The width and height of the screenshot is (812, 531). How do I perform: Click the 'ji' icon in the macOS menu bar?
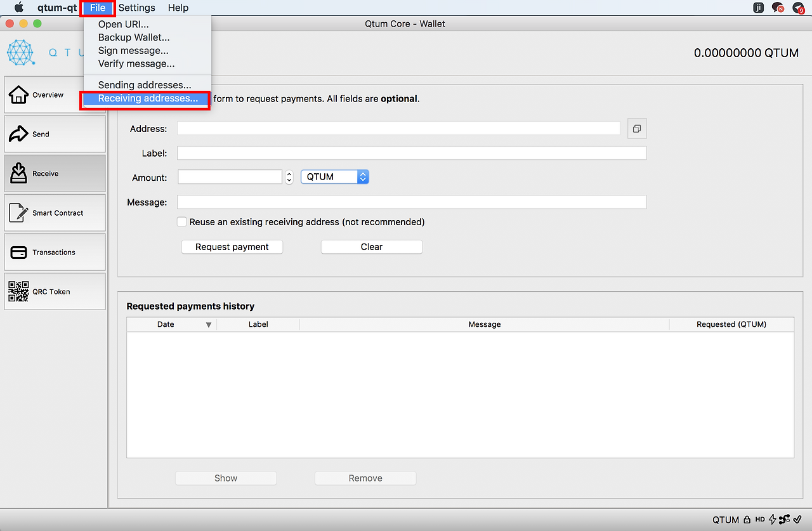tap(758, 8)
